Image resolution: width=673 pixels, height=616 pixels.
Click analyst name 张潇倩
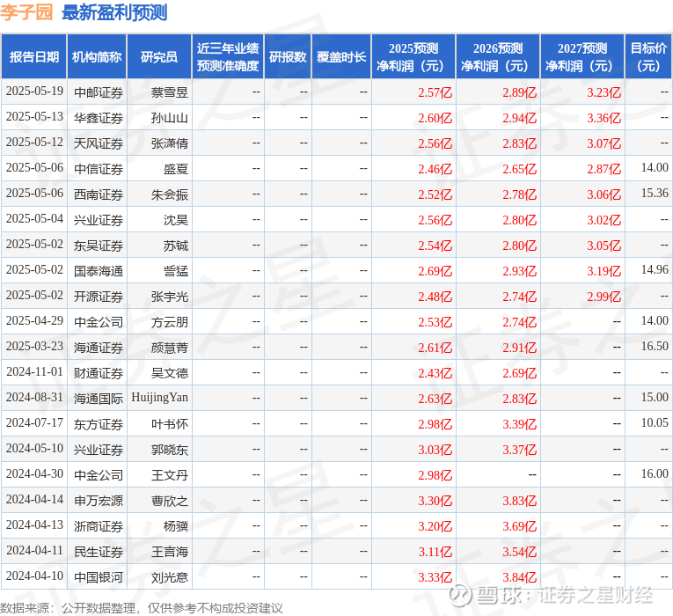point(170,143)
